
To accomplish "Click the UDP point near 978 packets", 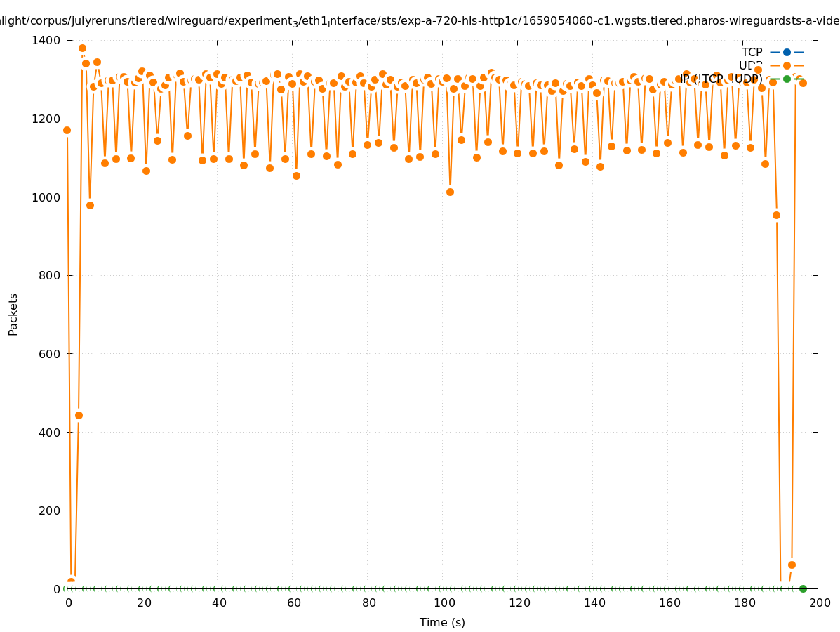I will click(x=90, y=205).
